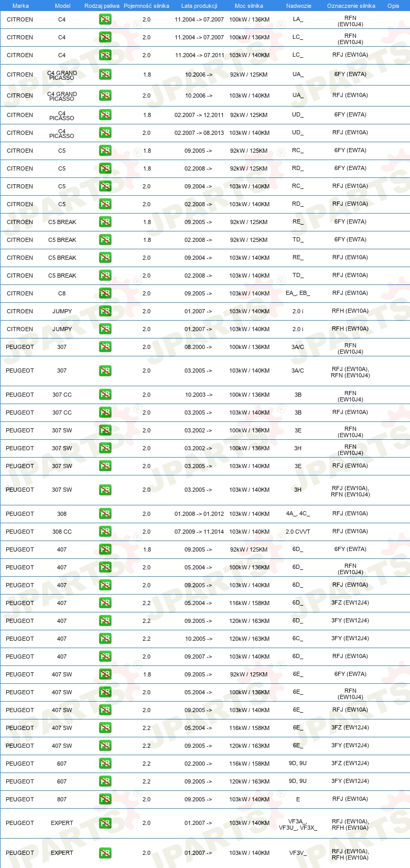
Task: Click the Moc silnika column header
Action: point(249,6)
